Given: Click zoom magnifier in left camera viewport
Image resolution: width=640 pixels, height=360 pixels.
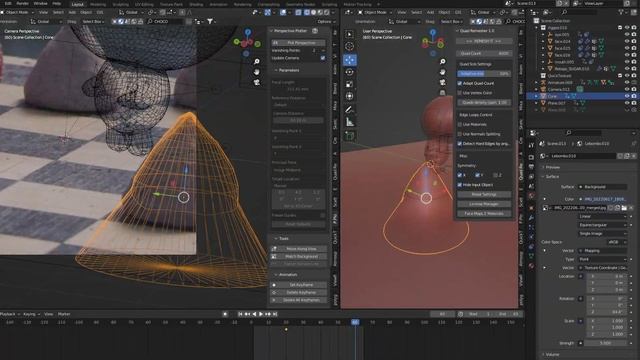Looking at the screenshot, I should coord(256,62).
